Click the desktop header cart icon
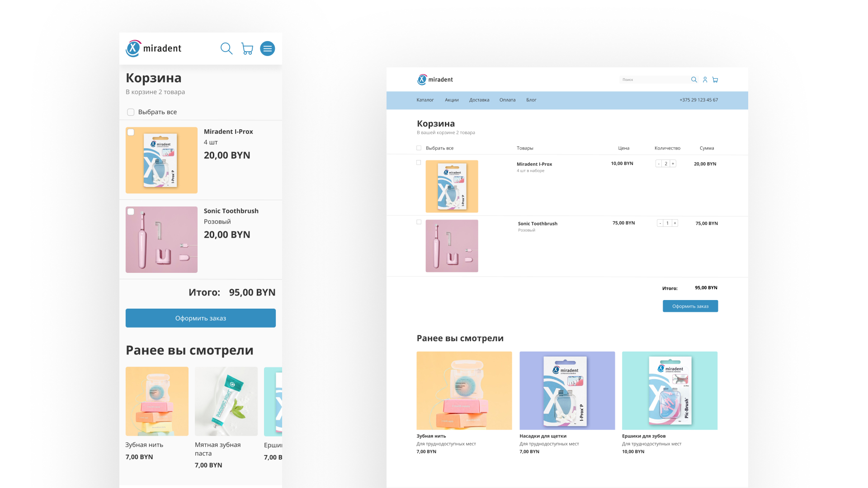868x488 pixels. click(715, 80)
